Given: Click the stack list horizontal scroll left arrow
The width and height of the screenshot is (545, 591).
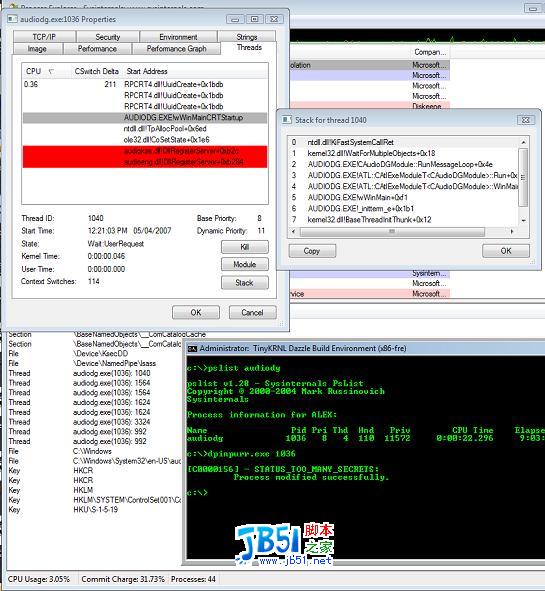Looking at the screenshot, I should pyautogui.click(x=294, y=231).
